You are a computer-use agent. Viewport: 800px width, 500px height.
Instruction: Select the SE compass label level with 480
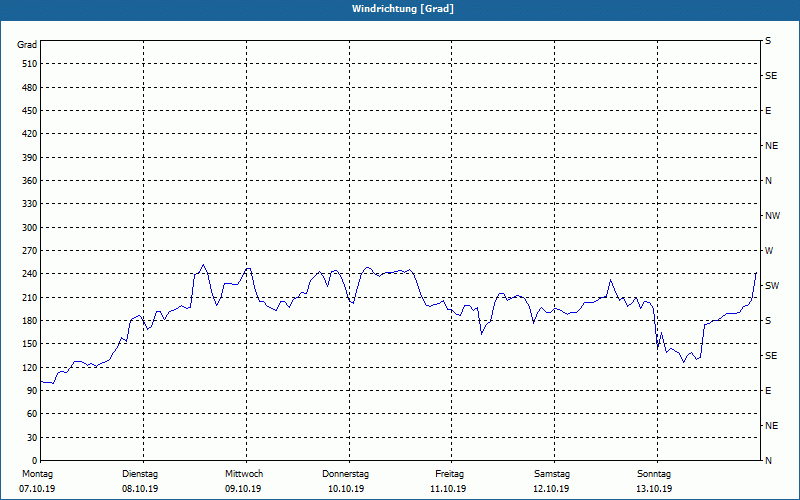tap(771, 76)
